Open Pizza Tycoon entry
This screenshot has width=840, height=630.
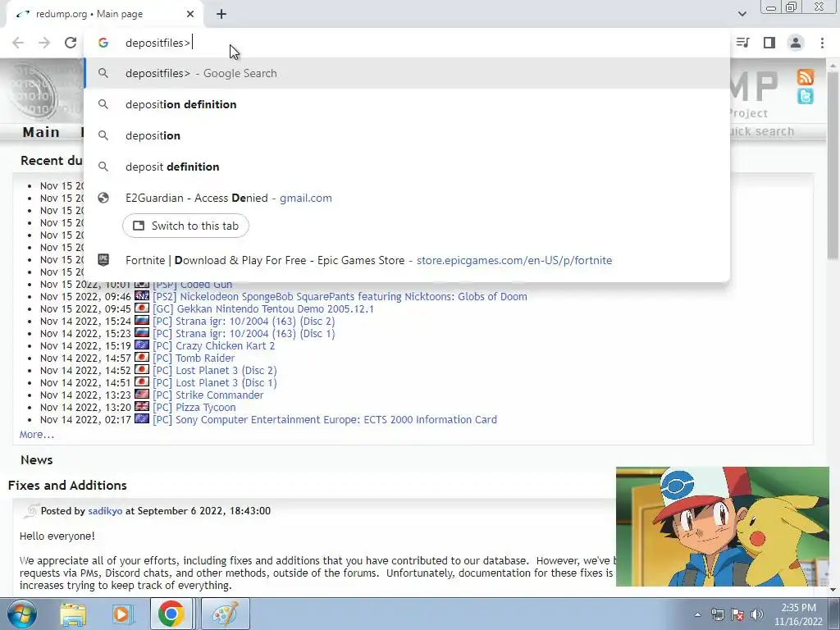[x=194, y=407]
